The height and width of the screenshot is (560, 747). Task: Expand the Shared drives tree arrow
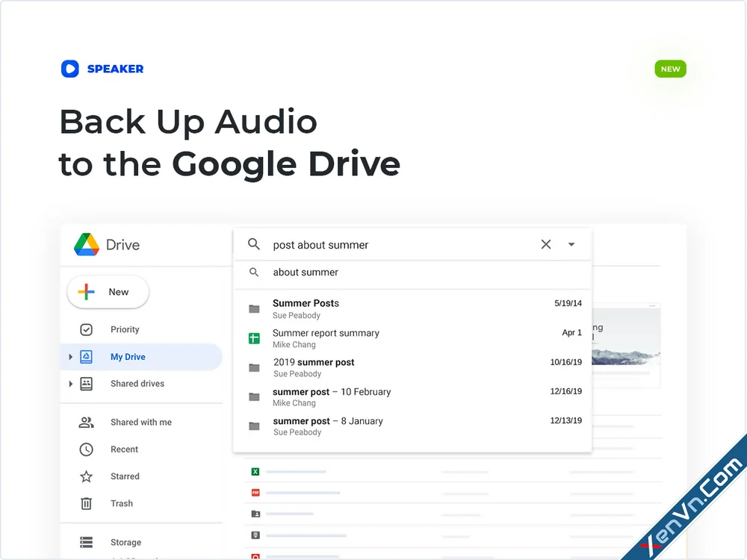pyautogui.click(x=70, y=384)
